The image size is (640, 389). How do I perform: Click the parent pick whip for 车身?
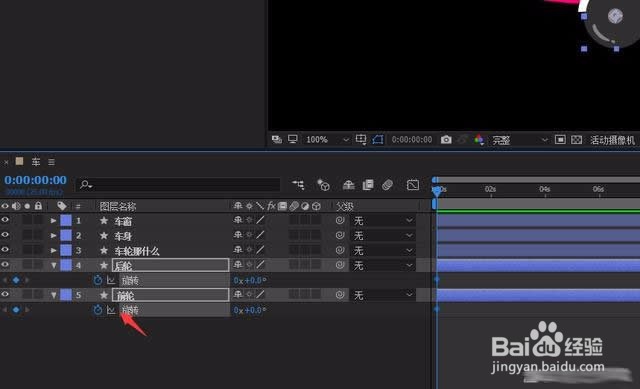(340, 235)
